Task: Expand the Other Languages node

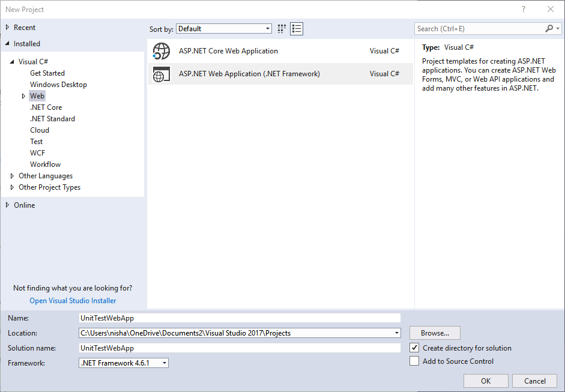Action: coord(12,175)
